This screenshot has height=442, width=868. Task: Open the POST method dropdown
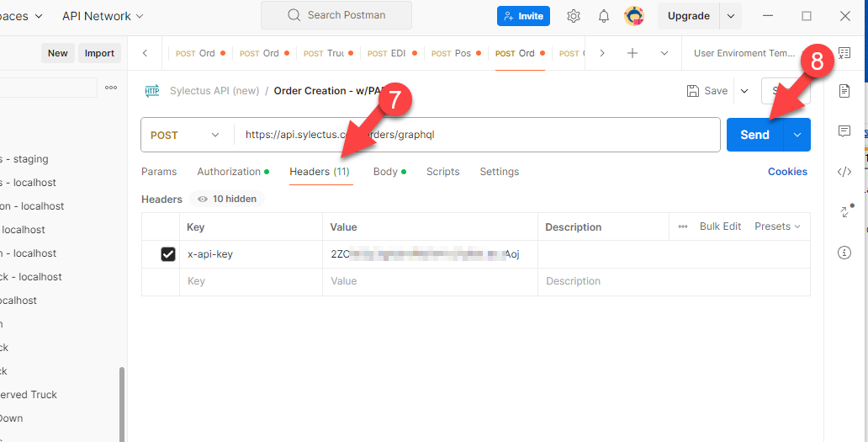(185, 135)
